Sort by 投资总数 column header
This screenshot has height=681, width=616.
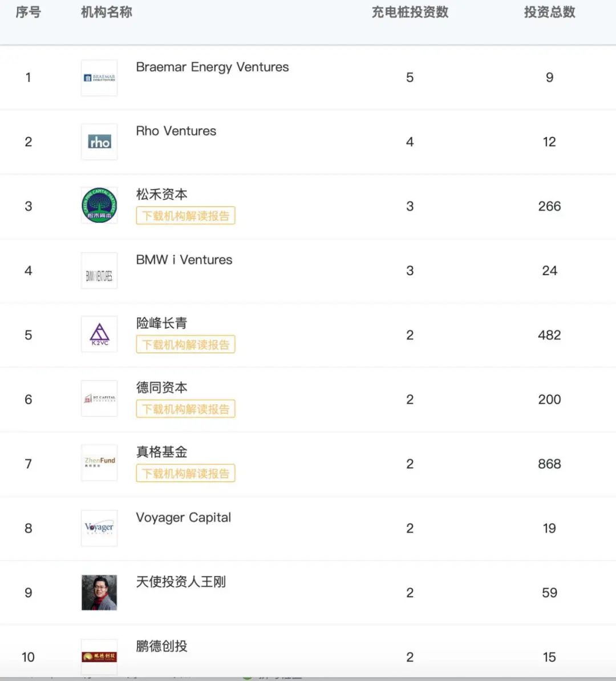[550, 12]
